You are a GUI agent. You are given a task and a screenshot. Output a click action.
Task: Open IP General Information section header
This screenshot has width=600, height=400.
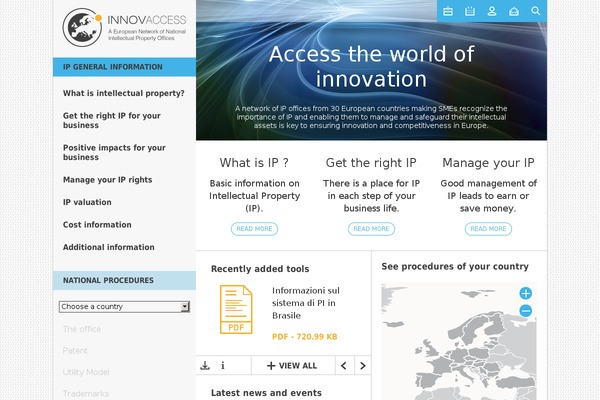[x=124, y=67]
